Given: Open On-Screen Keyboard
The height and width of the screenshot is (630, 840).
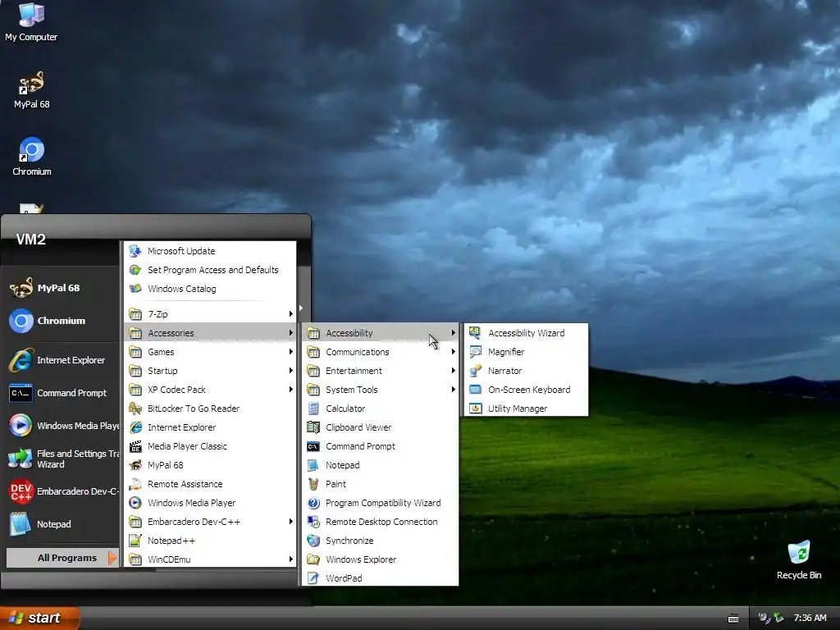Looking at the screenshot, I should pos(526,390).
